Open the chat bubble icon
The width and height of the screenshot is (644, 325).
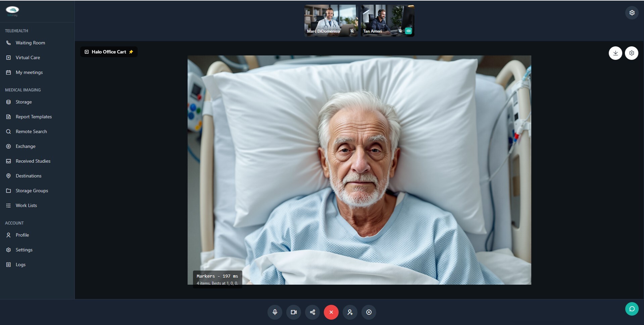(x=632, y=309)
